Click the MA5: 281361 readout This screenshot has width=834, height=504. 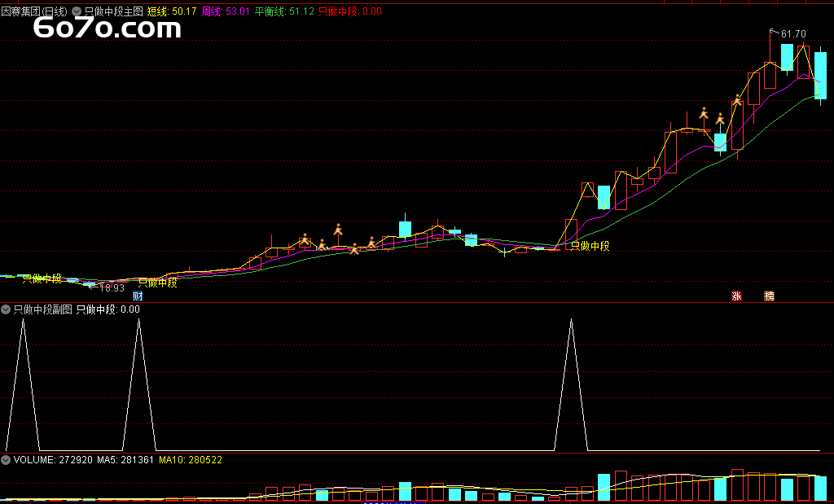[125, 460]
